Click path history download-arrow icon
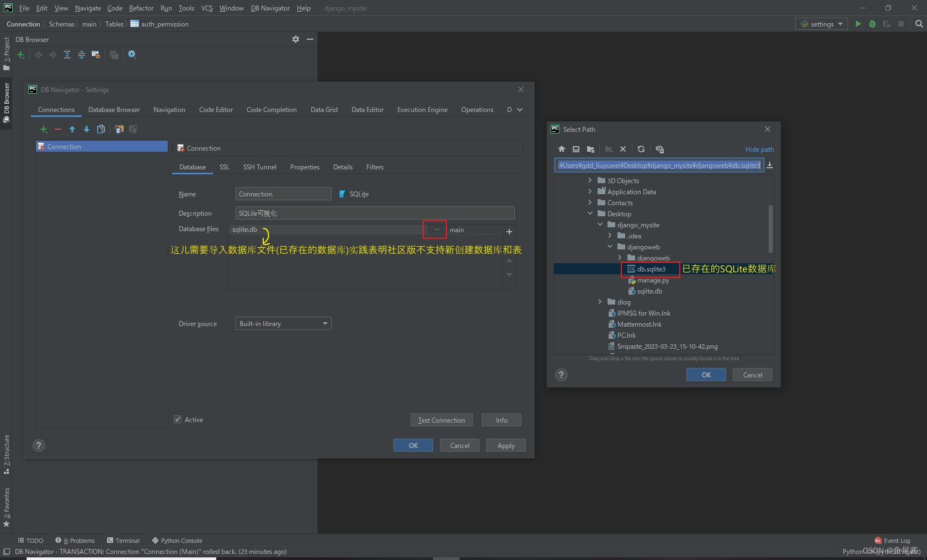The image size is (927, 560). point(770,165)
